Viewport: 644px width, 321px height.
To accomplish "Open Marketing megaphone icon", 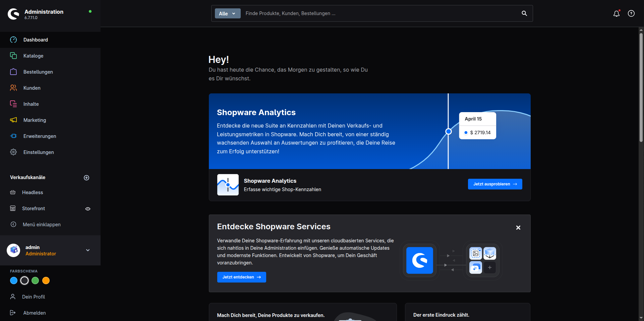I will (x=13, y=120).
